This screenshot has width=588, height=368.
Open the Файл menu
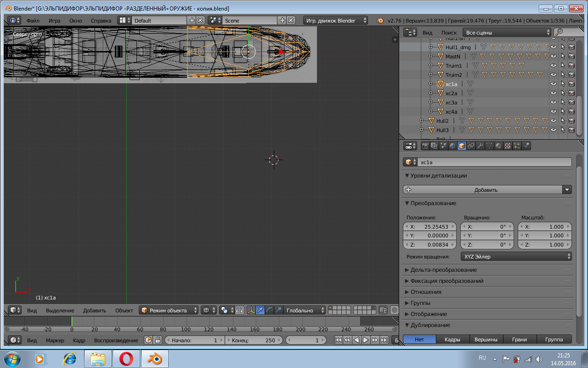click(x=33, y=21)
